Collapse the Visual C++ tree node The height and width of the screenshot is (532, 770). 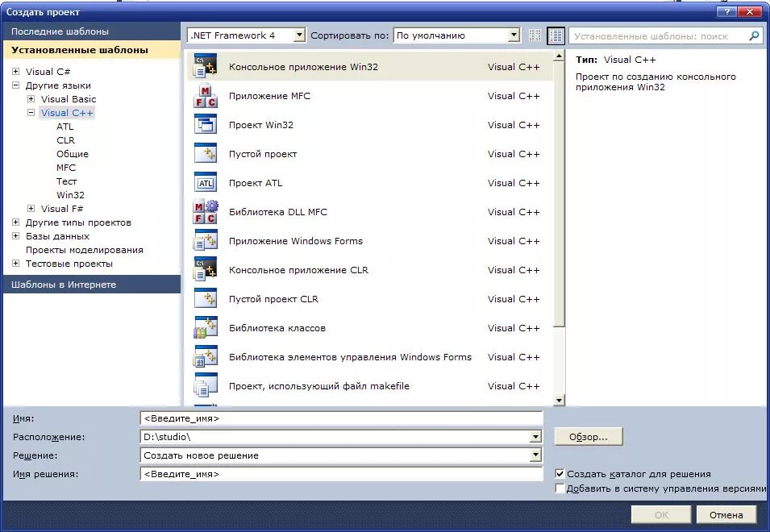point(30,113)
